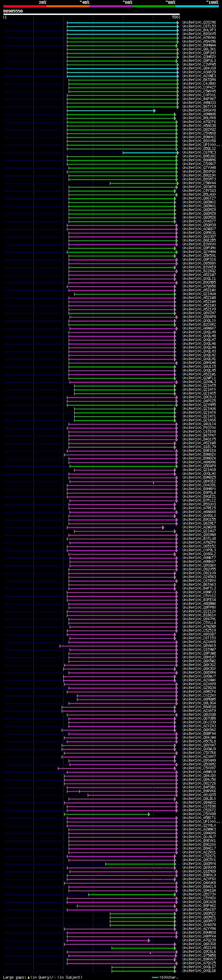
Task: Select the UniRef100_C6TE08 label
Action: 199,432
